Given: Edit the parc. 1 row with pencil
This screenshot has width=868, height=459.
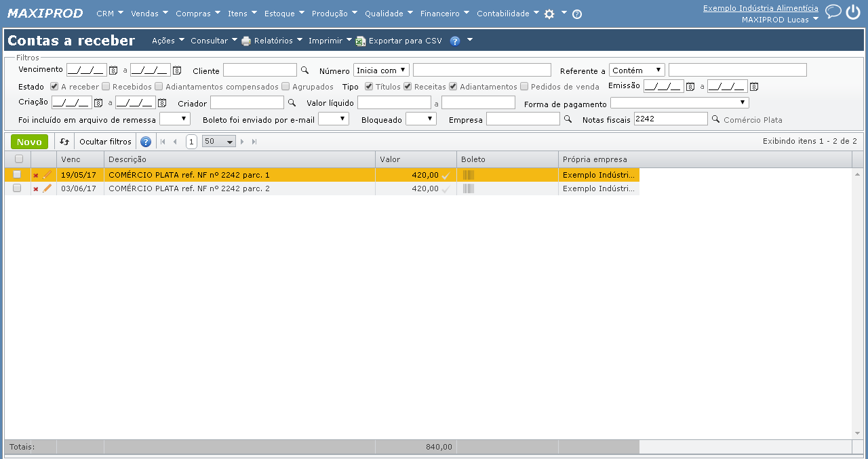Looking at the screenshot, I should click(x=47, y=175).
